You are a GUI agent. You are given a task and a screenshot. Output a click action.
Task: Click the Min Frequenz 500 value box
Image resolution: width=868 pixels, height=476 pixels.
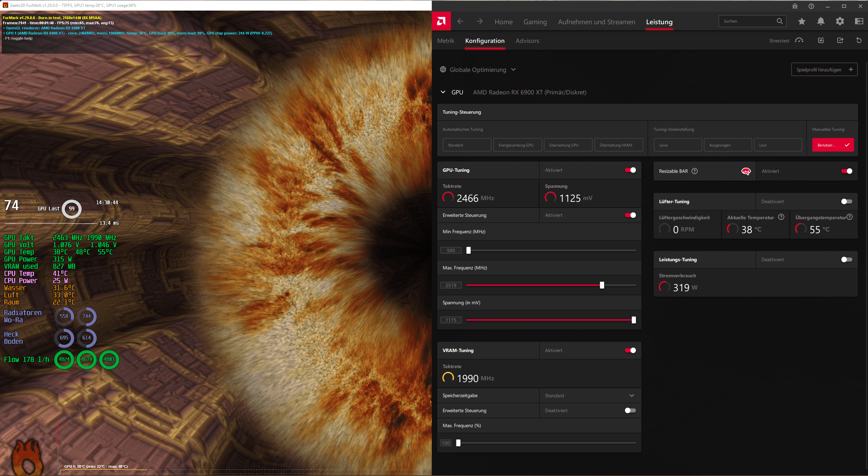(x=451, y=250)
